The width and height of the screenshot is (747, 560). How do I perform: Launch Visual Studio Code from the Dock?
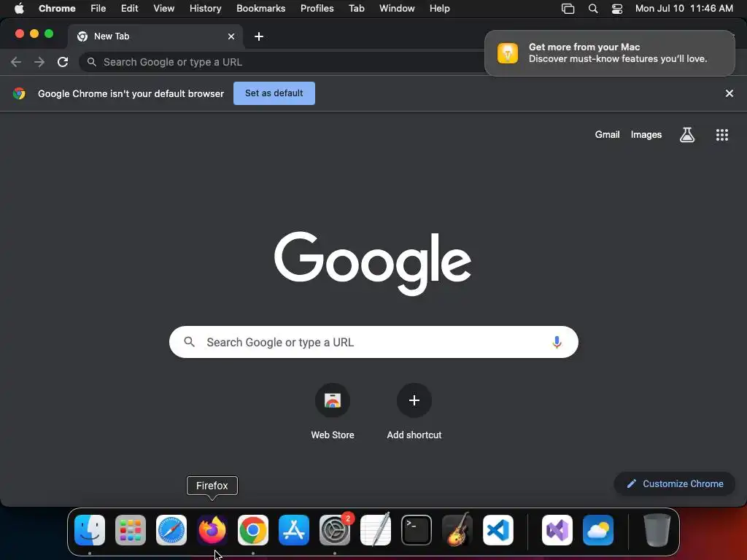(x=498, y=530)
